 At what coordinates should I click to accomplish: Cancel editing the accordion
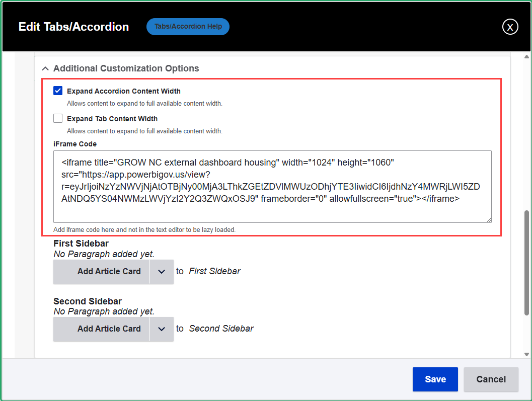[491, 379]
